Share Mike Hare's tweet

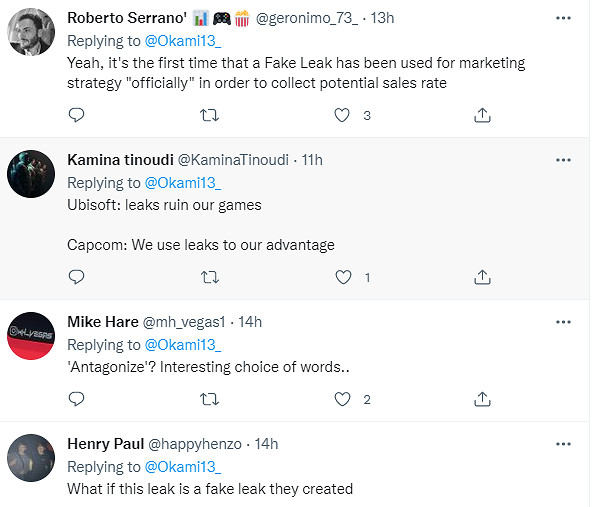482,399
